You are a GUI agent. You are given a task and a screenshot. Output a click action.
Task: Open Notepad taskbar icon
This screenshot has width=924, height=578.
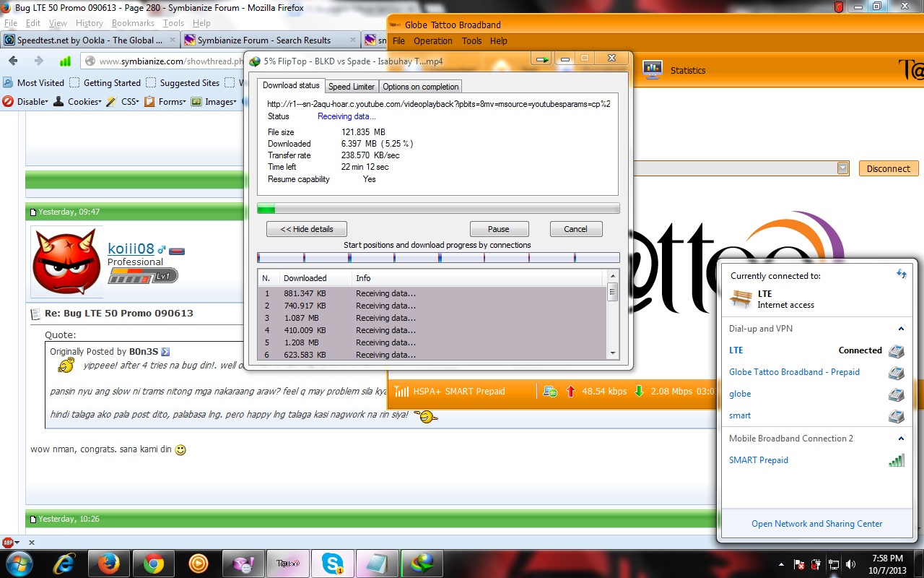tap(377, 563)
